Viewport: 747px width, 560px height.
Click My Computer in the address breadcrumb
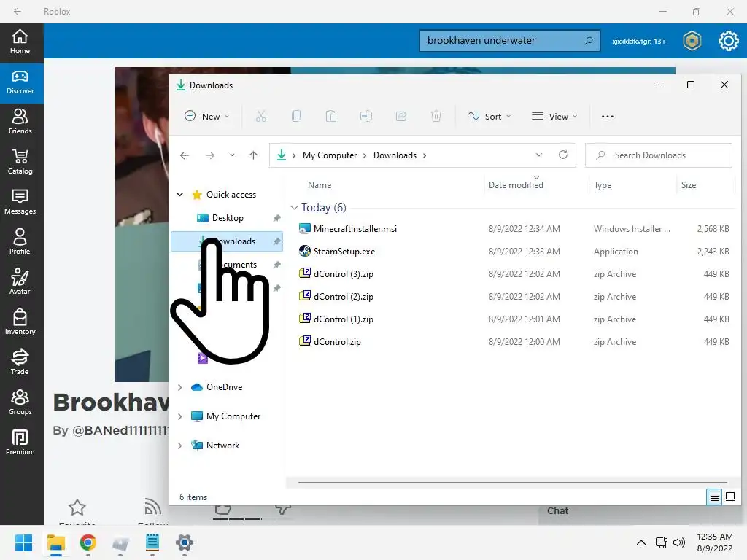[x=330, y=155]
